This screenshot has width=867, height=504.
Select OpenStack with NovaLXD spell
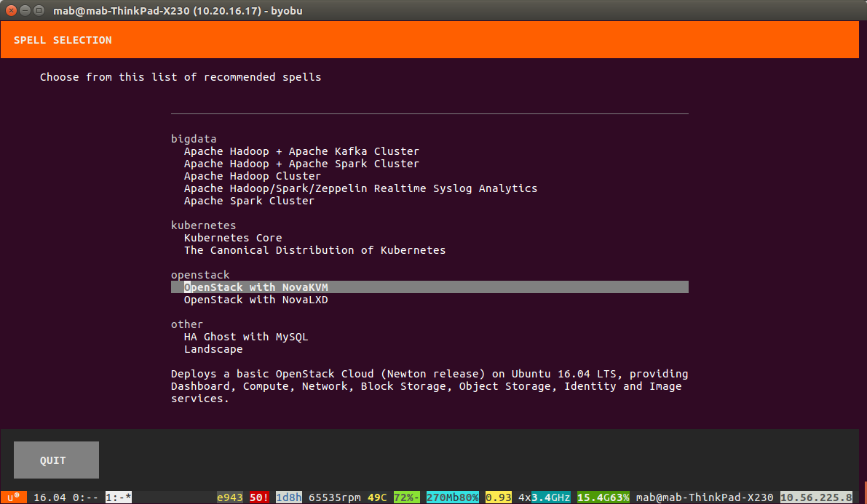pyautogui.click(x=256, y=300)
